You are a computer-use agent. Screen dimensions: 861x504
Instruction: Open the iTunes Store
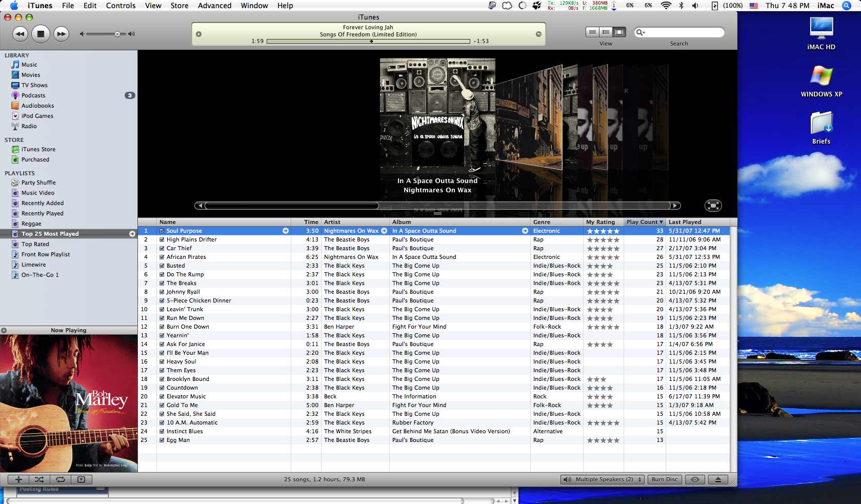click(38, 149)
